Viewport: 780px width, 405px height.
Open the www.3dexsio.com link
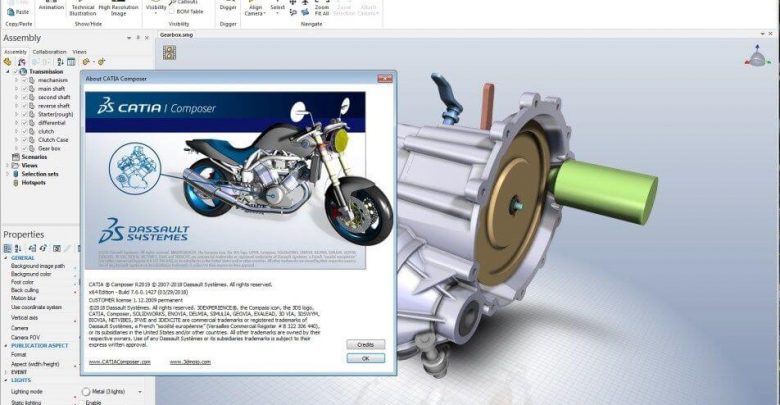[x=190, y=362]
